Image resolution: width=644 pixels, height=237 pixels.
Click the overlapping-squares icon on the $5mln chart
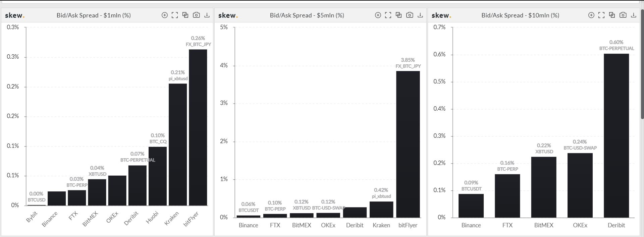pyautogui.click(x=398, y=15)
